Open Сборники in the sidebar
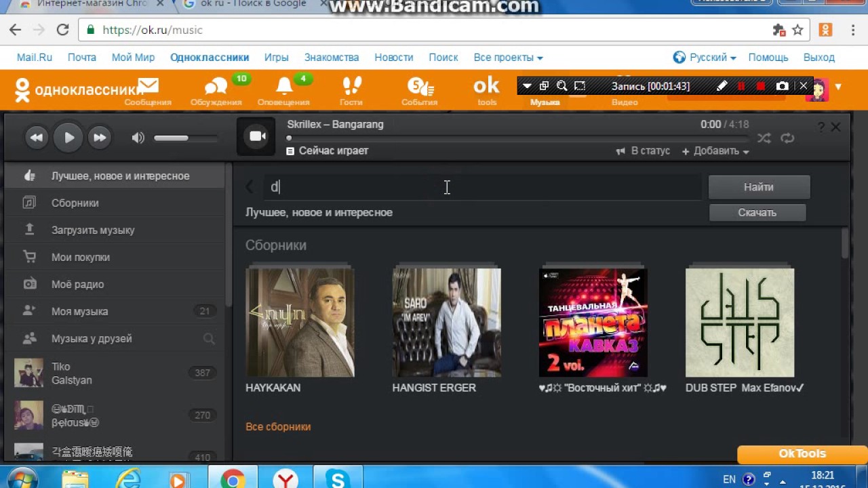The image size is (868, 488). pos(114,203)
